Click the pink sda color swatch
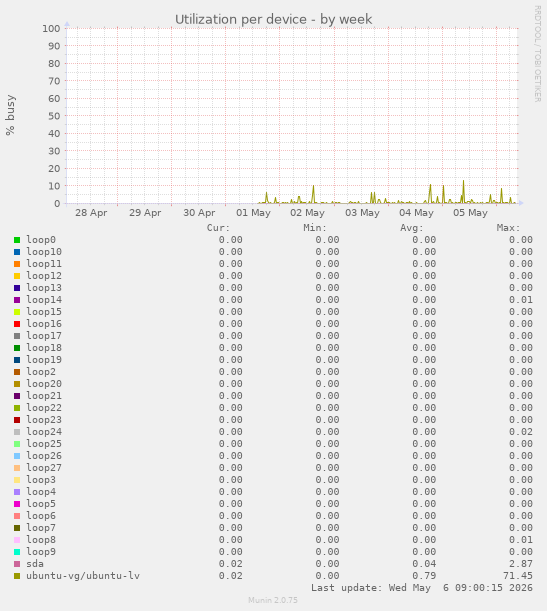 (x=17, y=564)
